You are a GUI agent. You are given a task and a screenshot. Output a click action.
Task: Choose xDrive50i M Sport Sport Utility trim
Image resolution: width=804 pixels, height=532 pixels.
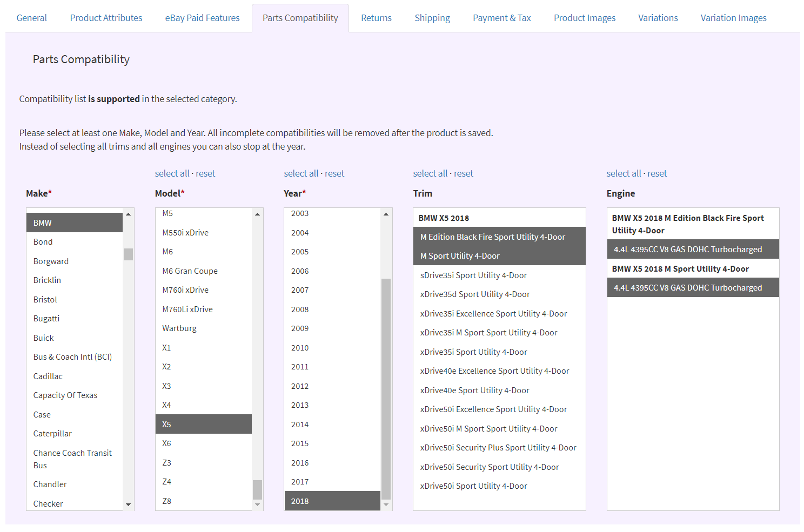(499, 429)
